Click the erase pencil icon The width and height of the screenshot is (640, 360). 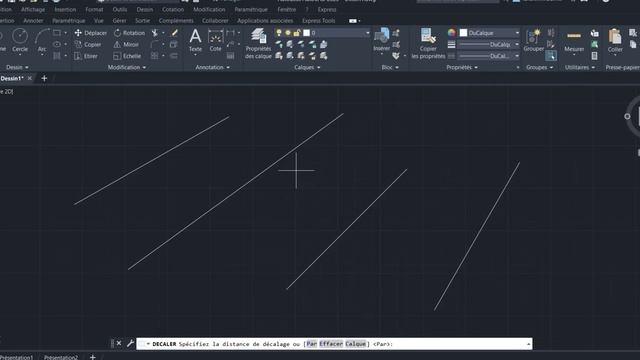(x=175, y=33)
